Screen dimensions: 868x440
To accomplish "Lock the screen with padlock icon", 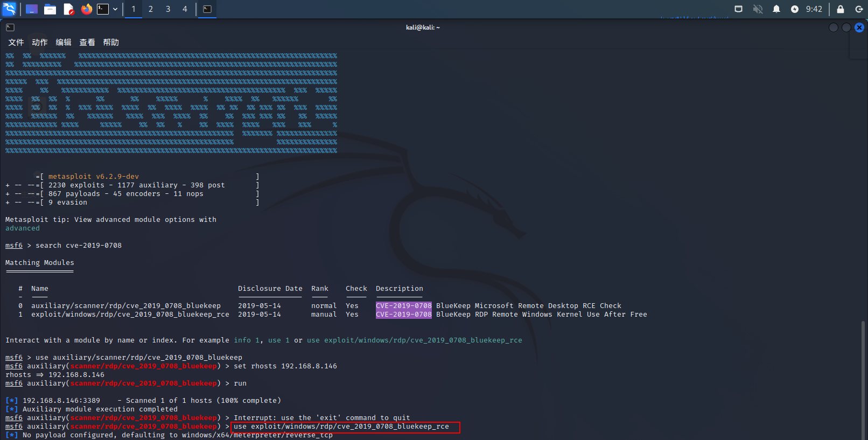I will pyautogui.click(x=841, y=9).
